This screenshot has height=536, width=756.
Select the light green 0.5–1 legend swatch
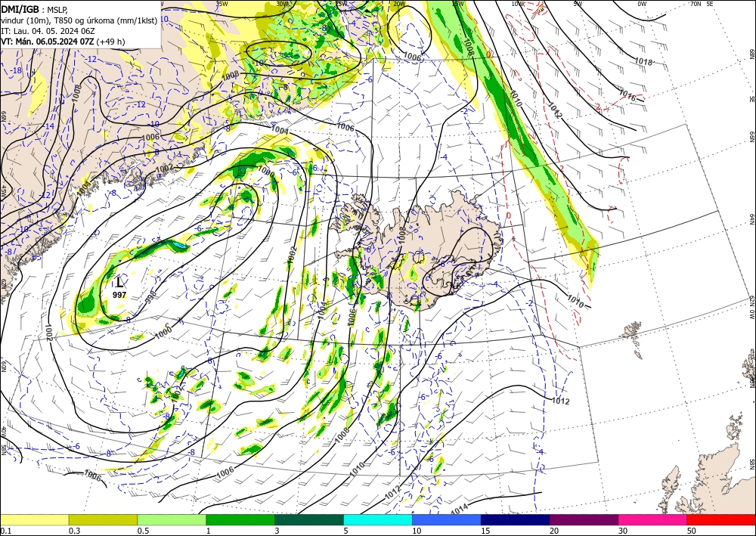(x=172, y=519)
